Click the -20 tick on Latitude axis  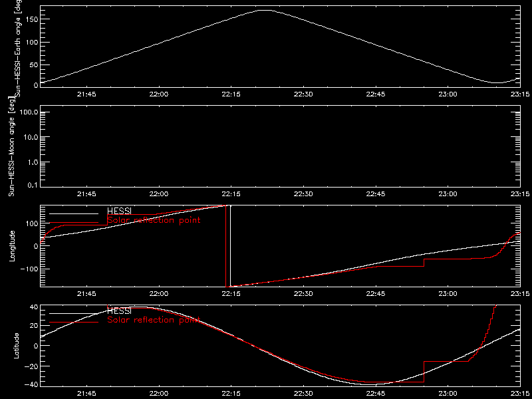[31, 366]
